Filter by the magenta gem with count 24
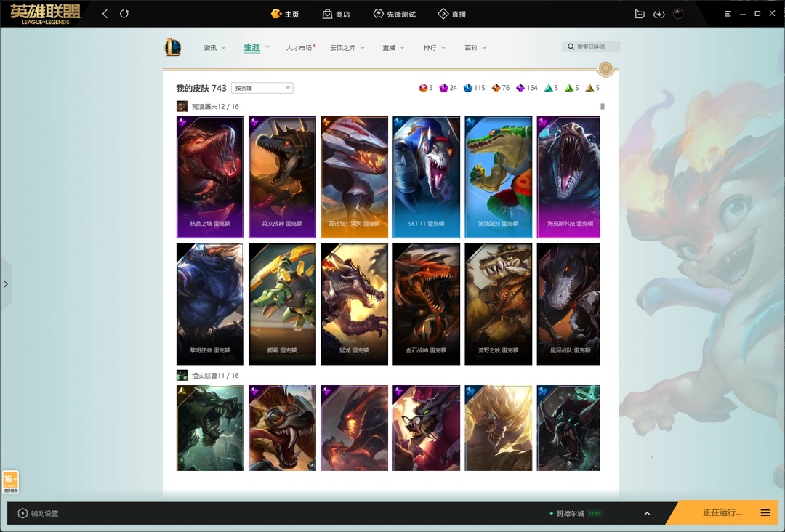785x532 pixels. pos(443,88)
